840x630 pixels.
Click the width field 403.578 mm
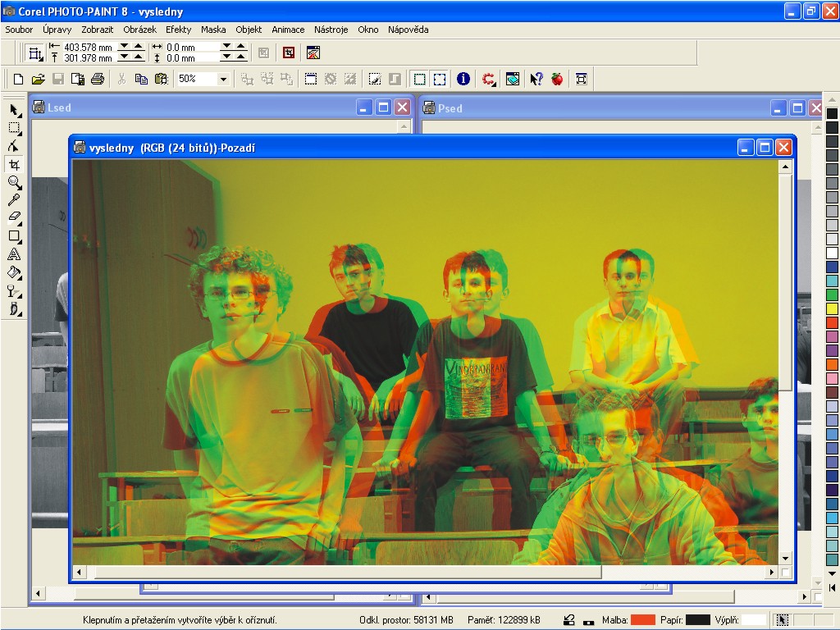(89, 47)
